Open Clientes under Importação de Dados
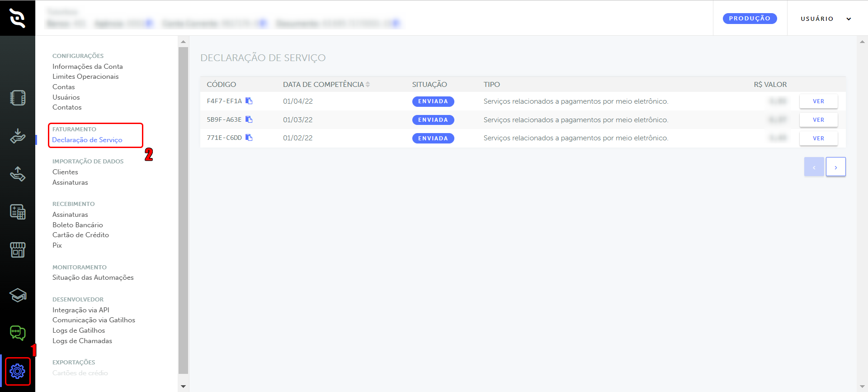 (65, 172)
